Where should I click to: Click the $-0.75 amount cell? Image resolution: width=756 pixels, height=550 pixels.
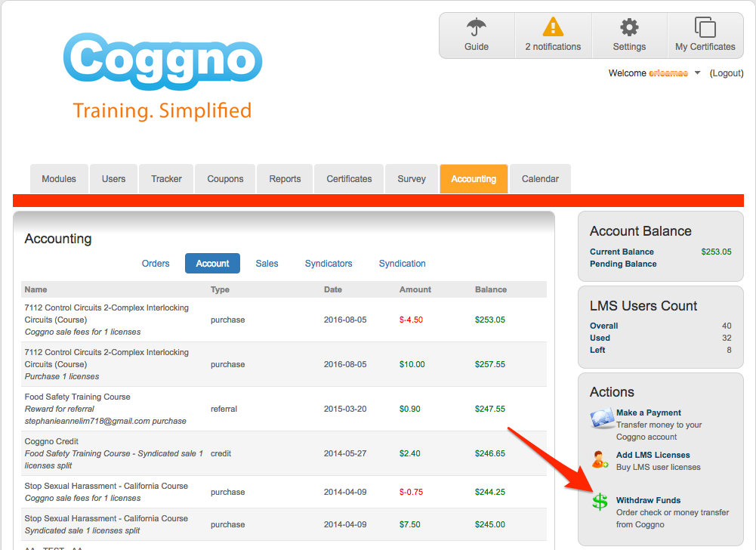pyautogui.click(x=411, y=492)
